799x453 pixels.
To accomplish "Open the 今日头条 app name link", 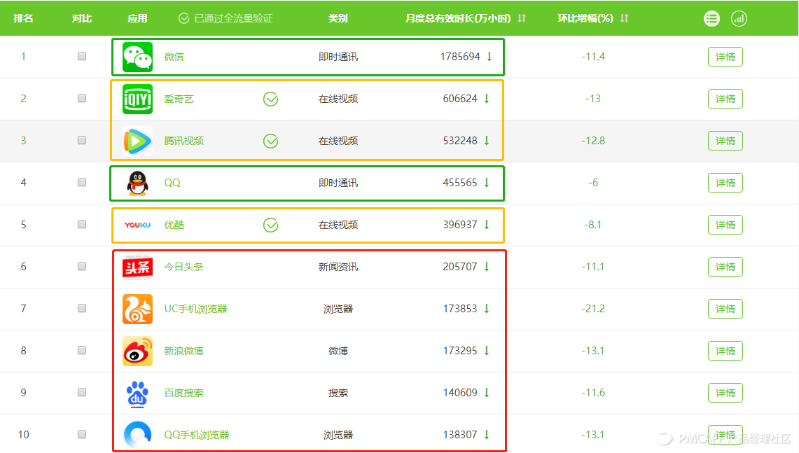I will click(x=184, y=267).
